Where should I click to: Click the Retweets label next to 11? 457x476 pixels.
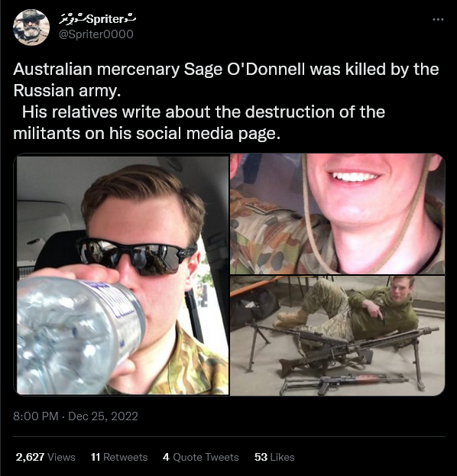coord(125,457)
